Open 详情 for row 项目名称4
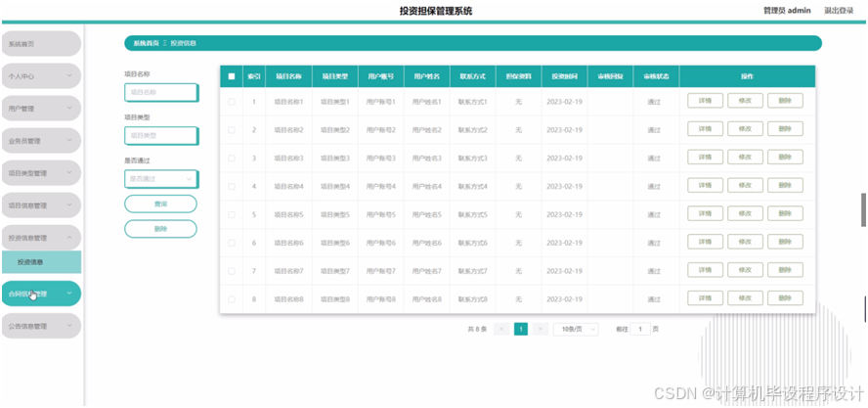The image size is (868, 408). coord(706,186)
